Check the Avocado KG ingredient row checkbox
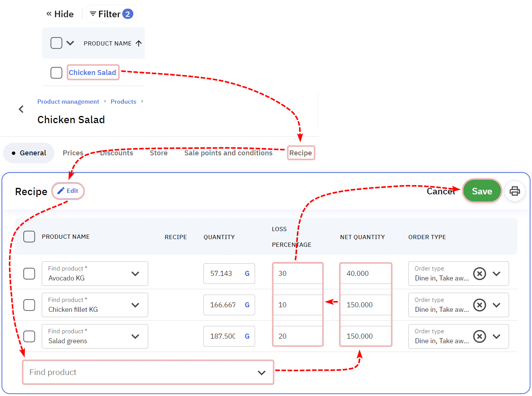The image size is (532, 396). click(x=29, y=274)
